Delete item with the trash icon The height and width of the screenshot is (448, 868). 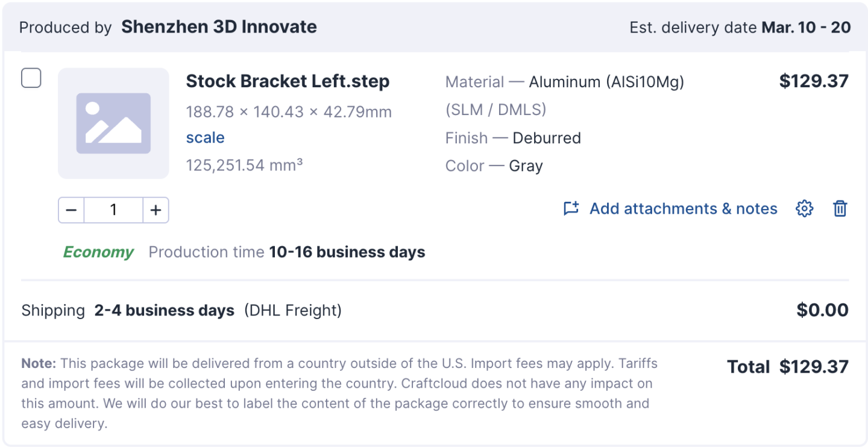click(x=840, y=209)
